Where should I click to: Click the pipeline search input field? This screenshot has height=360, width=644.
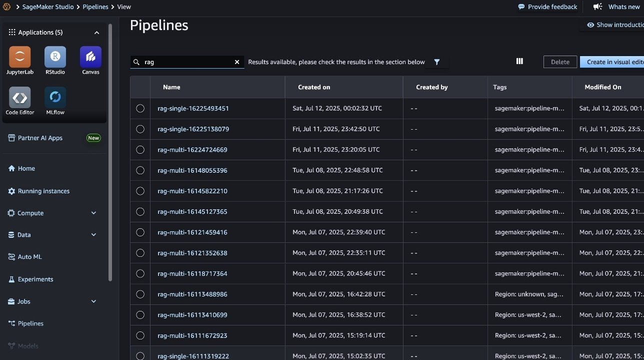(187, 62)
